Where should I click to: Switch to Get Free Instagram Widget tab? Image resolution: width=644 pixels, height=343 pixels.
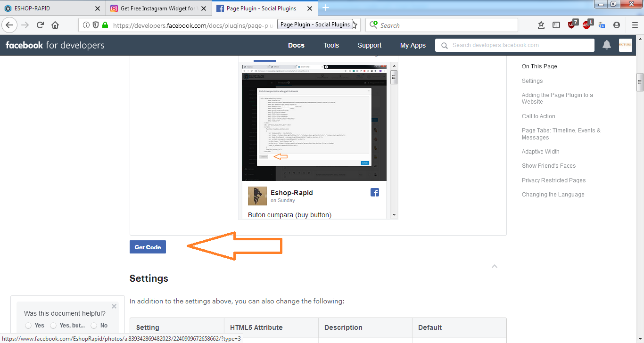tap(158, 8)
